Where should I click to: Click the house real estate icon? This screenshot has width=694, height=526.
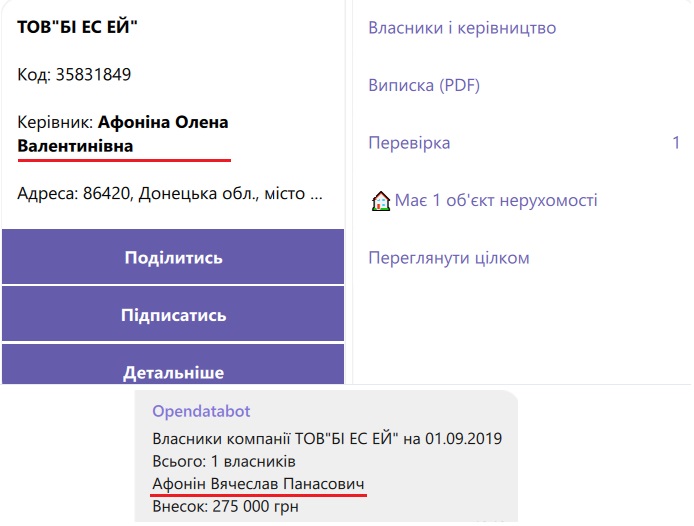(381, 201)
